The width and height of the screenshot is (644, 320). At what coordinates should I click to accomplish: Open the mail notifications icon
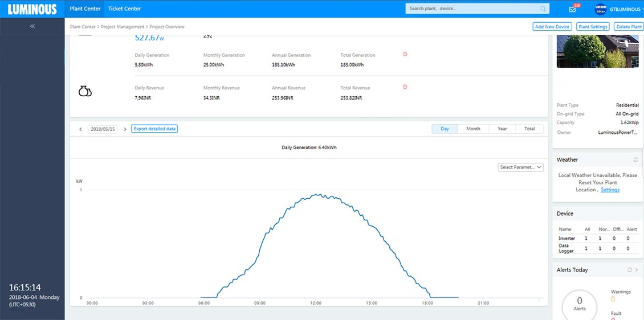572,9
